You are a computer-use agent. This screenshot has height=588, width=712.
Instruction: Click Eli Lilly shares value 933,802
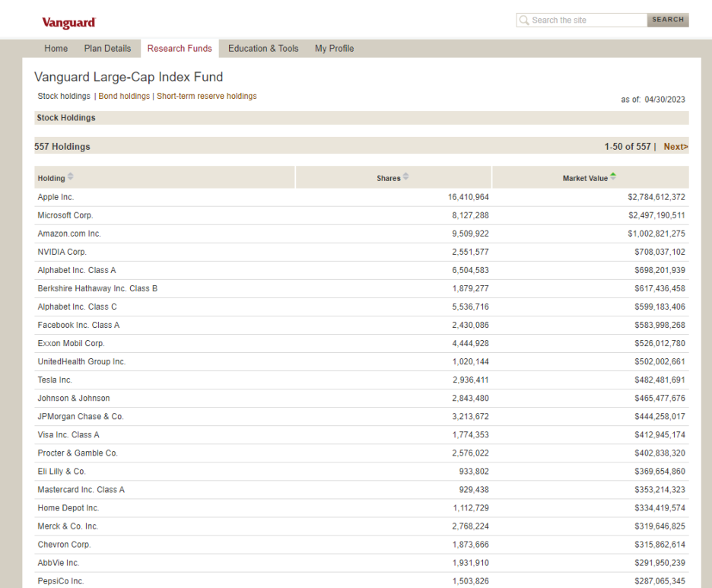click(x=474, y=472)
